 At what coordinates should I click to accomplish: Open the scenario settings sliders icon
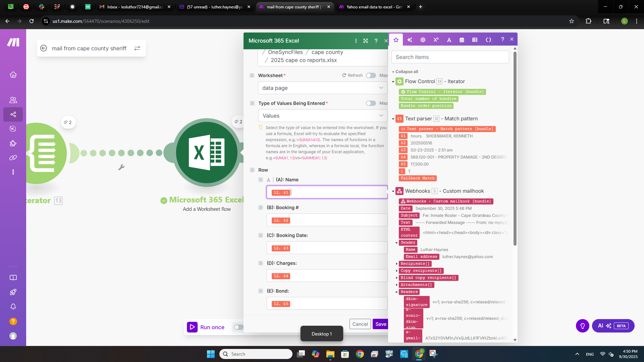tap(137, 48)
